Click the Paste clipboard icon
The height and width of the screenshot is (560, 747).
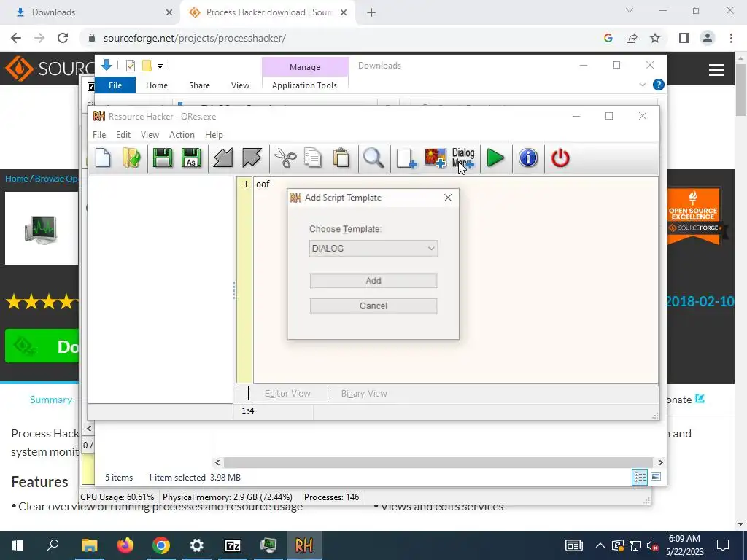point(341,158)
